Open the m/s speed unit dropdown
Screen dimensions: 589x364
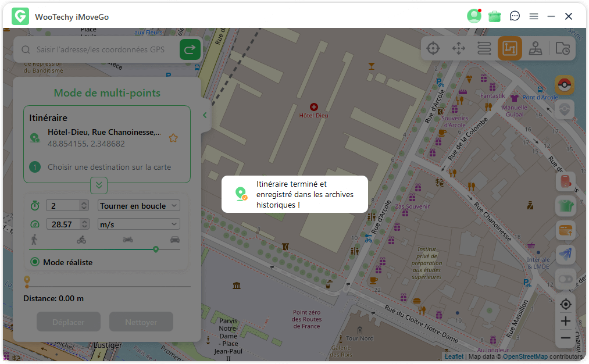point(139,224)
